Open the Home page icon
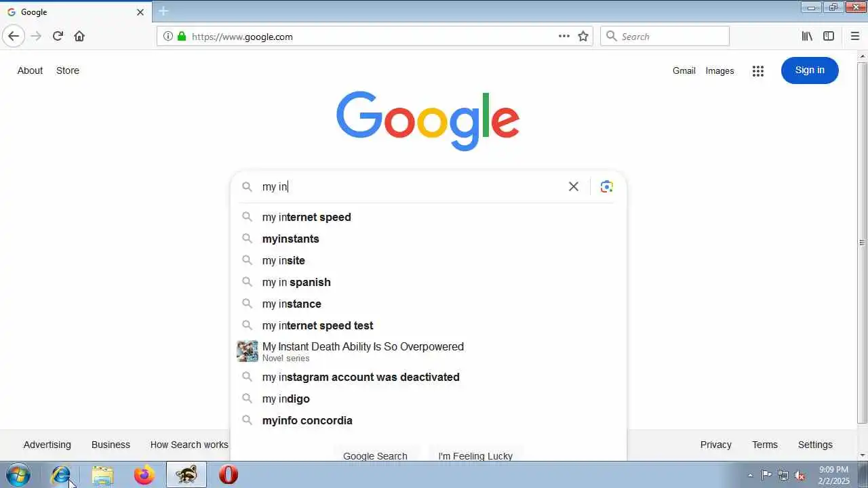 pos(79,36)
